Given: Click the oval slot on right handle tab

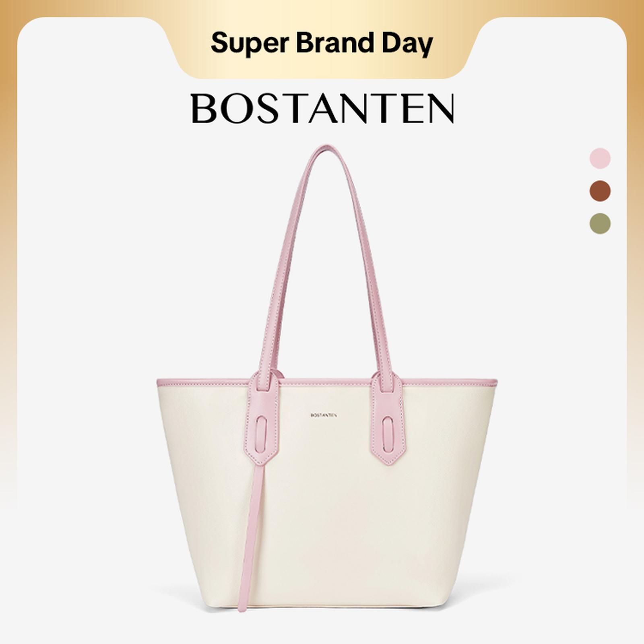Looking at the screenshot, I should click(387, 432).
